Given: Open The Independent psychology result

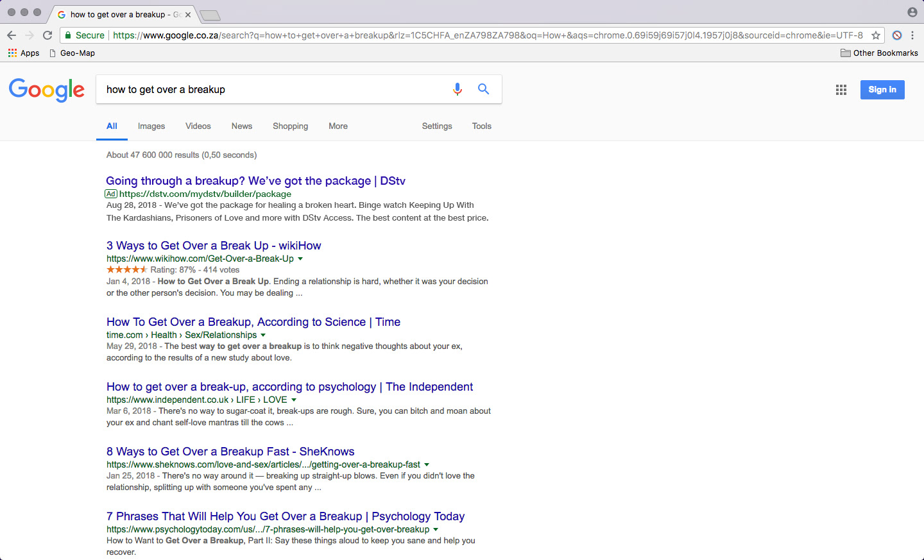Looking at the screenshot, I should (x=289, y=387).
